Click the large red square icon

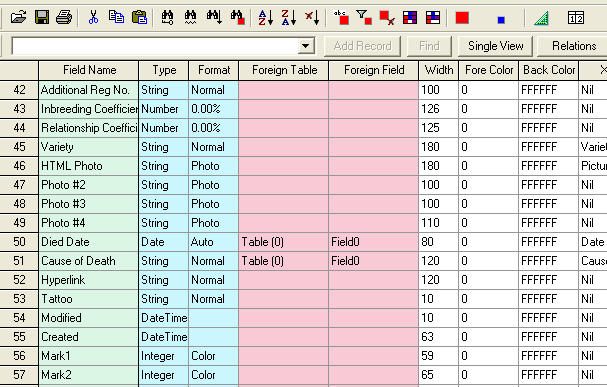point(462,18)
